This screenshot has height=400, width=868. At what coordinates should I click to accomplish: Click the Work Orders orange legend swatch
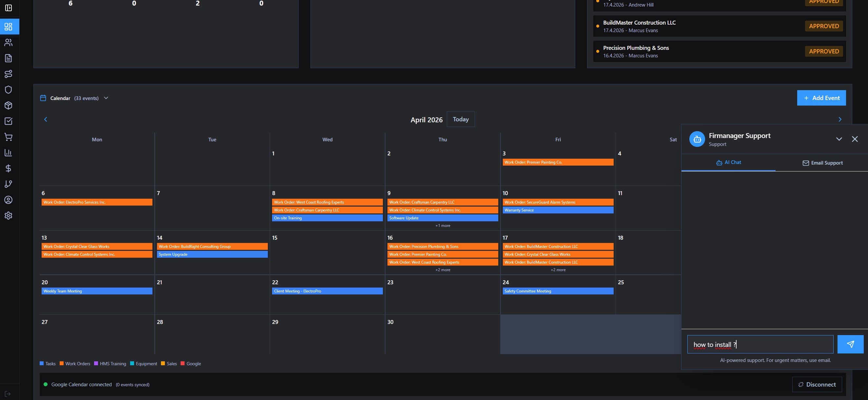pyautogui.click(x=62, y=363)
